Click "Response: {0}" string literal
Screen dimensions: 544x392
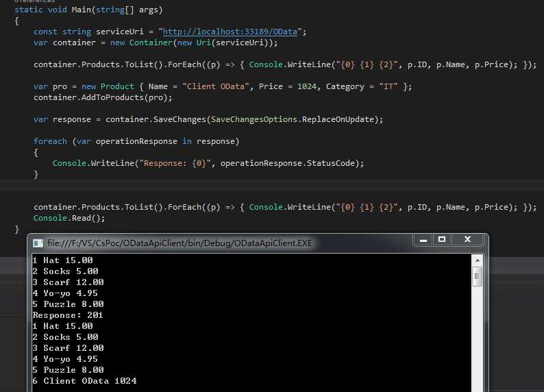click(x=175, y=163)
